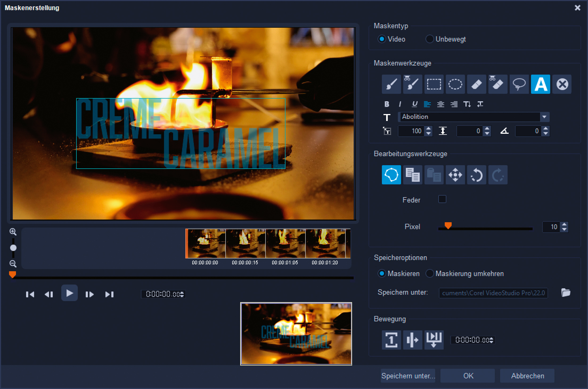Center align the mask text
The image size is (588, 389).
(440, 104)
